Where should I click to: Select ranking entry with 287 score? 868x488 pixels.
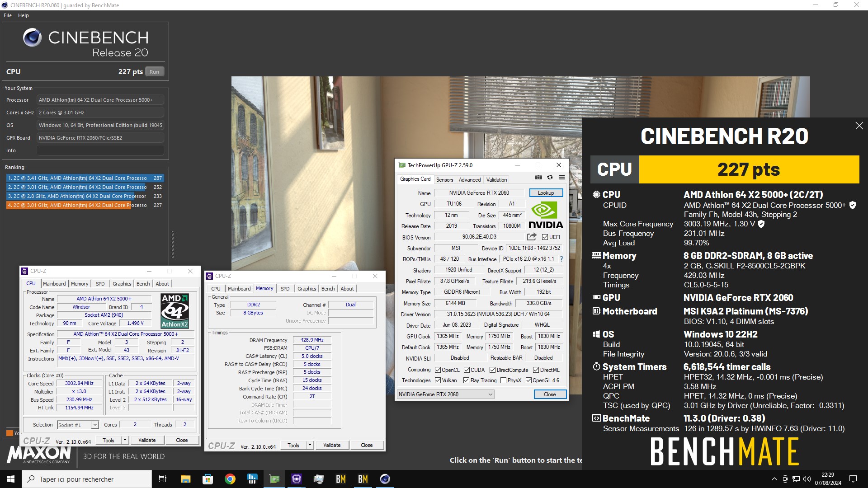pyautogui.click(x=85, y=178)
